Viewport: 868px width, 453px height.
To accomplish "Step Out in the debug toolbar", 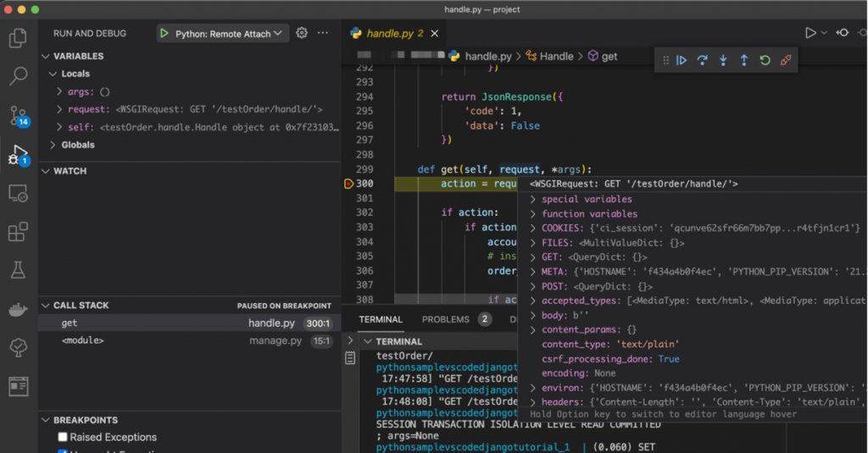I will pyautogui.click(x=744, y=60).
